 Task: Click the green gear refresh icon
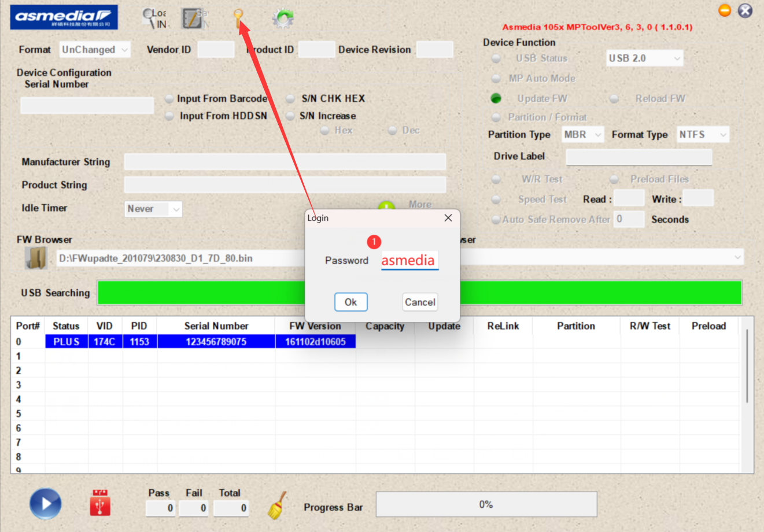coord(283,19)
